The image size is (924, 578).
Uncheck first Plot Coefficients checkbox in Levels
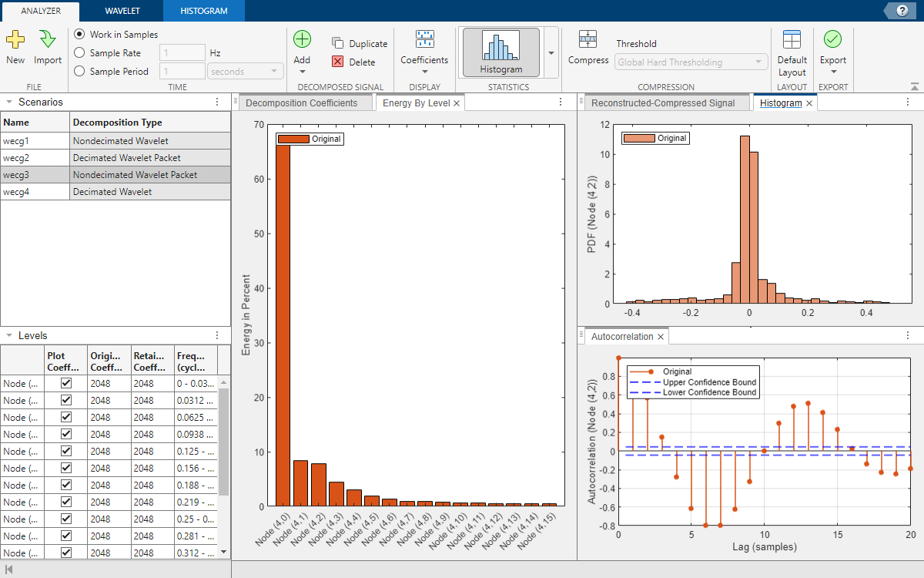coord(66,383)
